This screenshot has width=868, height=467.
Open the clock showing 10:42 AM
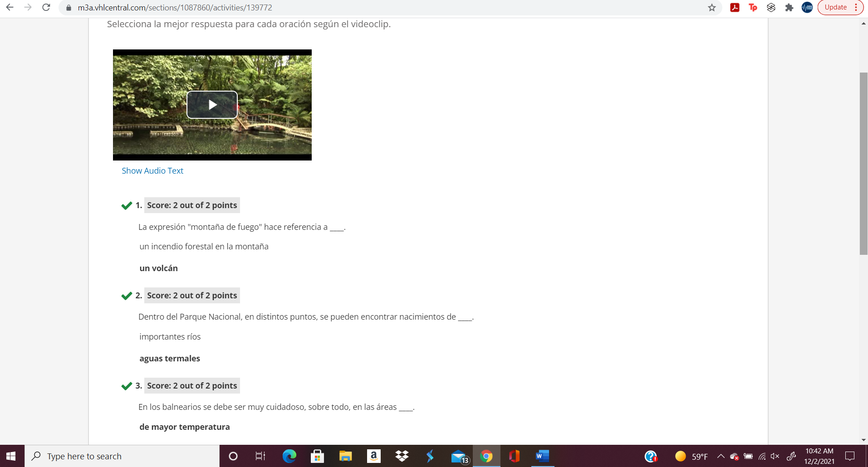819,456
